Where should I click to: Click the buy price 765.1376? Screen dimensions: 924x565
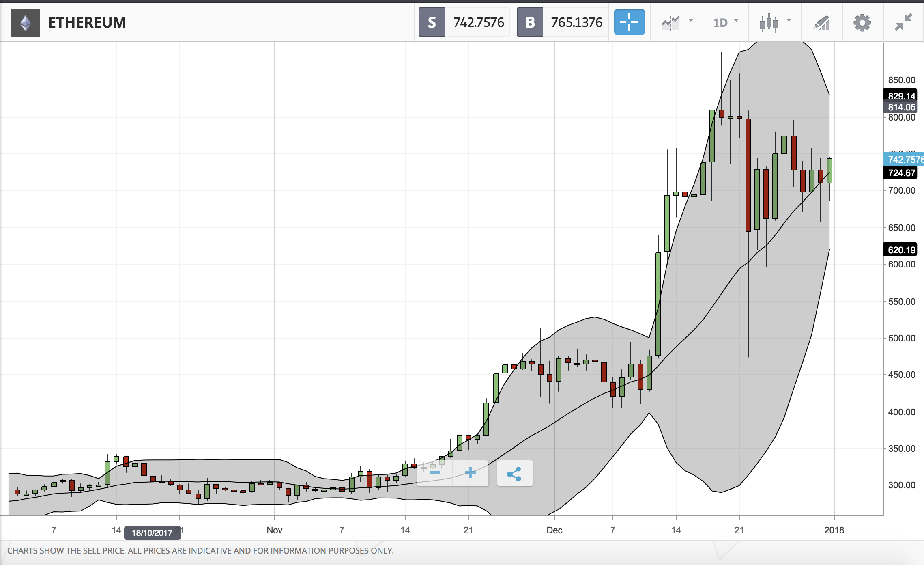pyautogui.click(x=576, y=22)
